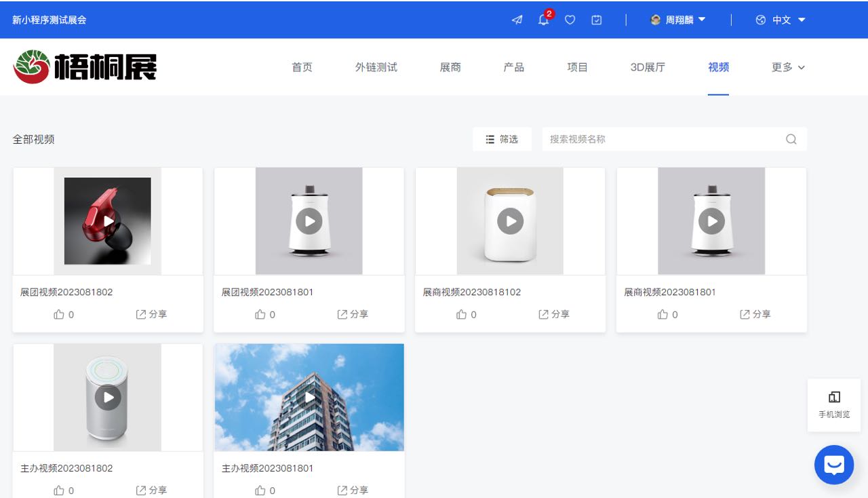This screenshot has height=498, width=868.
Task: Play the 主办视频2023081801 building video
Action: pos(309,397)
